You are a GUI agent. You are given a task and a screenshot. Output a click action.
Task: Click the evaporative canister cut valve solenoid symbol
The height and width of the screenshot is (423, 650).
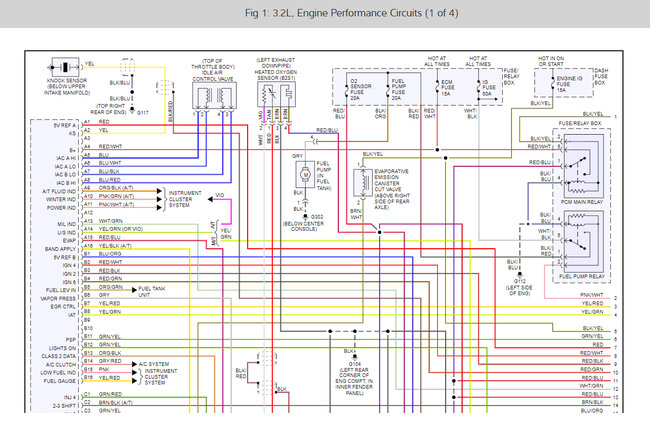click(x=363, y=182)
